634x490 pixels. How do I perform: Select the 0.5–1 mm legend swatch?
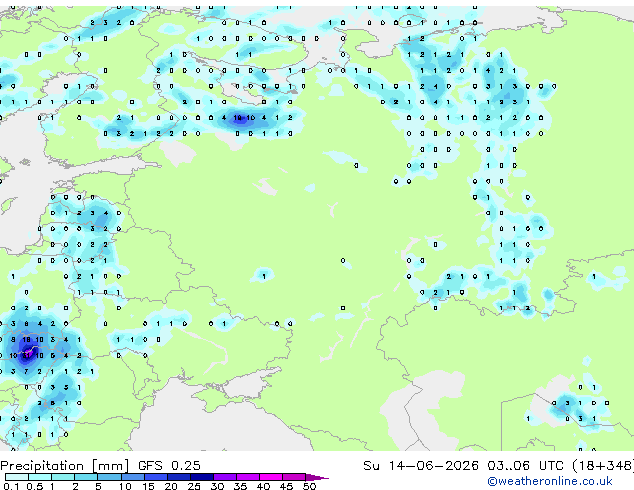40,477
